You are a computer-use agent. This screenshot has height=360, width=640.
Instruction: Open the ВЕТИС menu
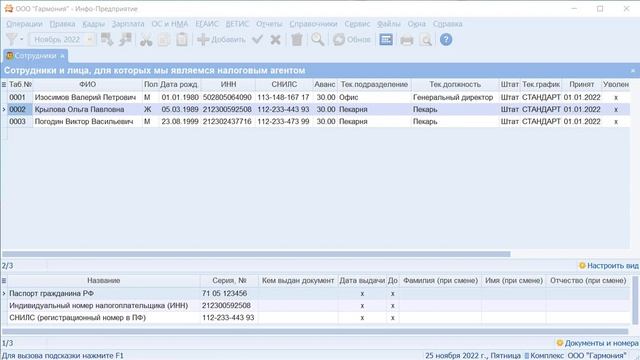[237, 24]
